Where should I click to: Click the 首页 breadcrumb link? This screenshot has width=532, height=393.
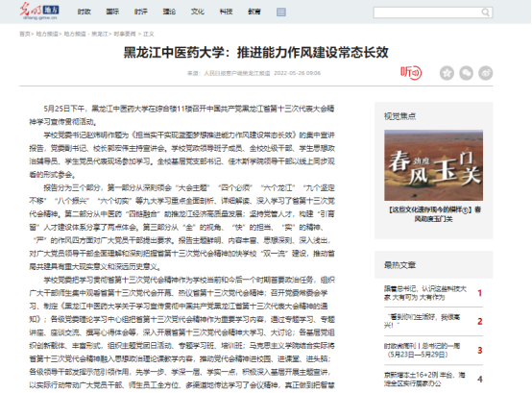[x=25, y=34]
